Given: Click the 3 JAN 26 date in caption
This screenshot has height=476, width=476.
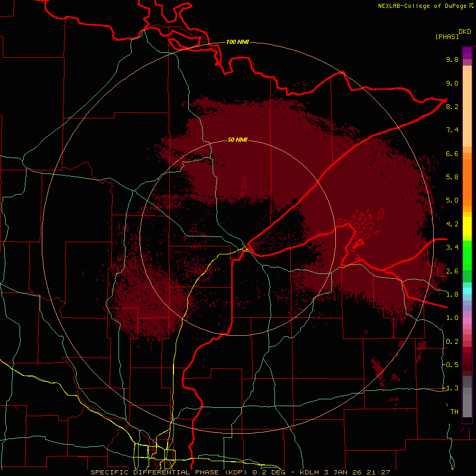Looking at the screenshot, I should point(344,472).
